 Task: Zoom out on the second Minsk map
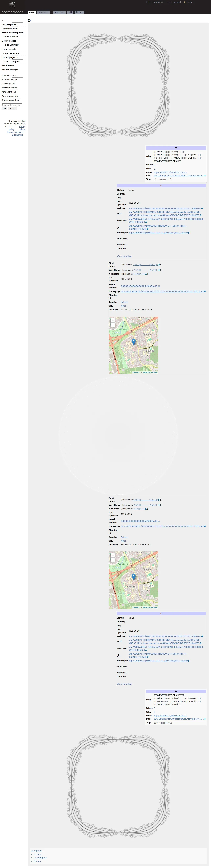(x=113, y=560)
